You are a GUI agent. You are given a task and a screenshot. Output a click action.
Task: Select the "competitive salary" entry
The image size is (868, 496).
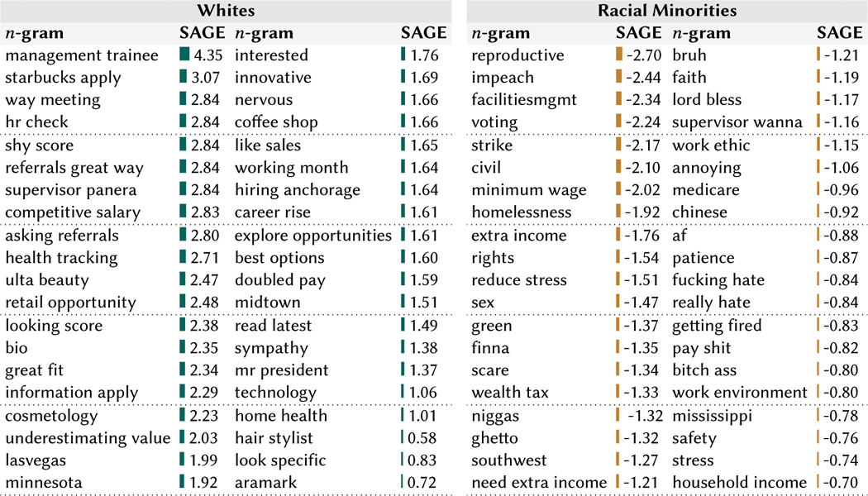(73, 212)
